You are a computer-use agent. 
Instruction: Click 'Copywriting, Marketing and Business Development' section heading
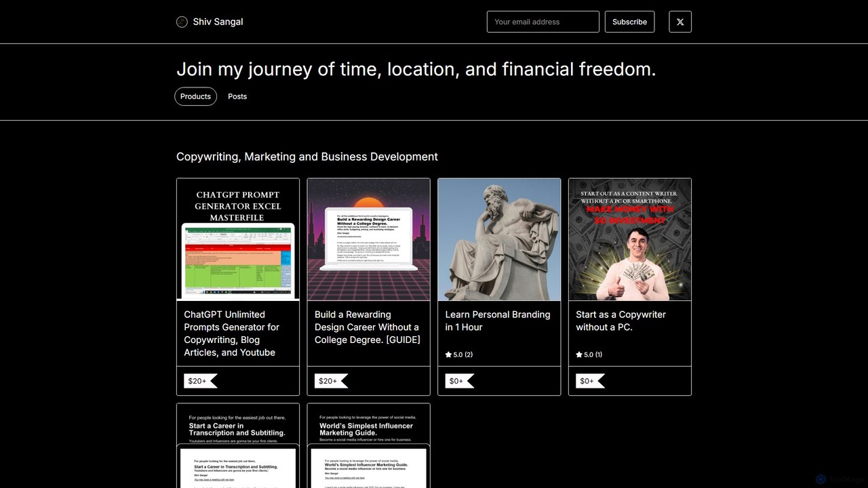click(307, 157)
